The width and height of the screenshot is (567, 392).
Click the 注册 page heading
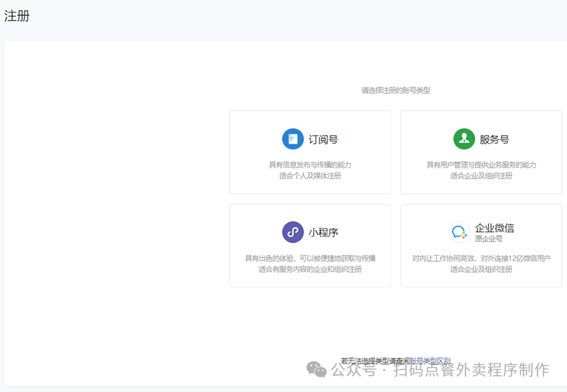(16, 16)
